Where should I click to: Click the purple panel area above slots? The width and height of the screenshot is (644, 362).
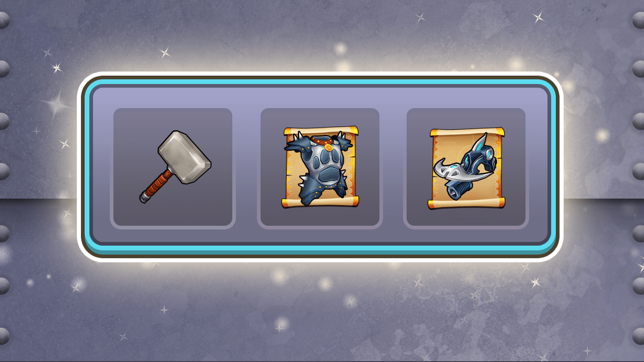320,97
